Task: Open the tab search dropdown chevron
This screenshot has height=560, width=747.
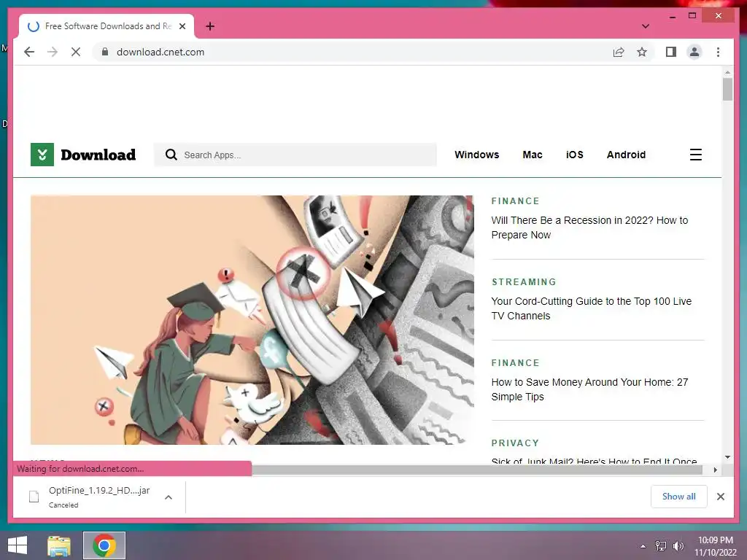Action: pyautogui.click(x=646, y=26)
